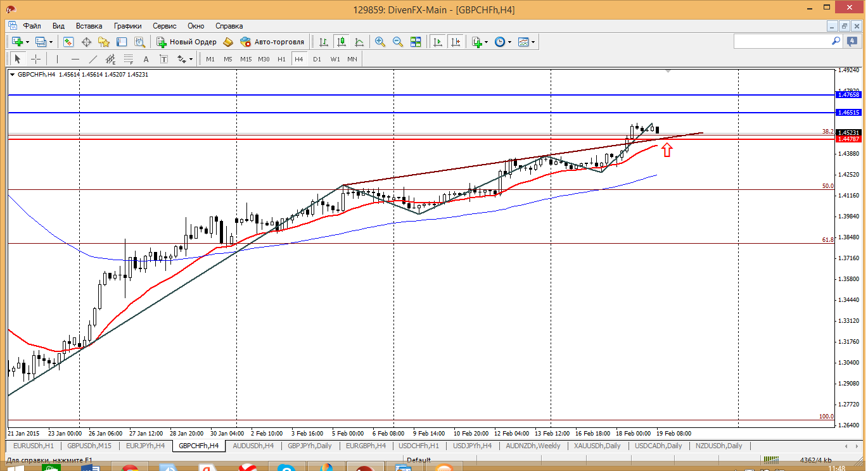Switch to D1 timeframe
This screenshot has height=471, width=868.
(x=317, y=59)
